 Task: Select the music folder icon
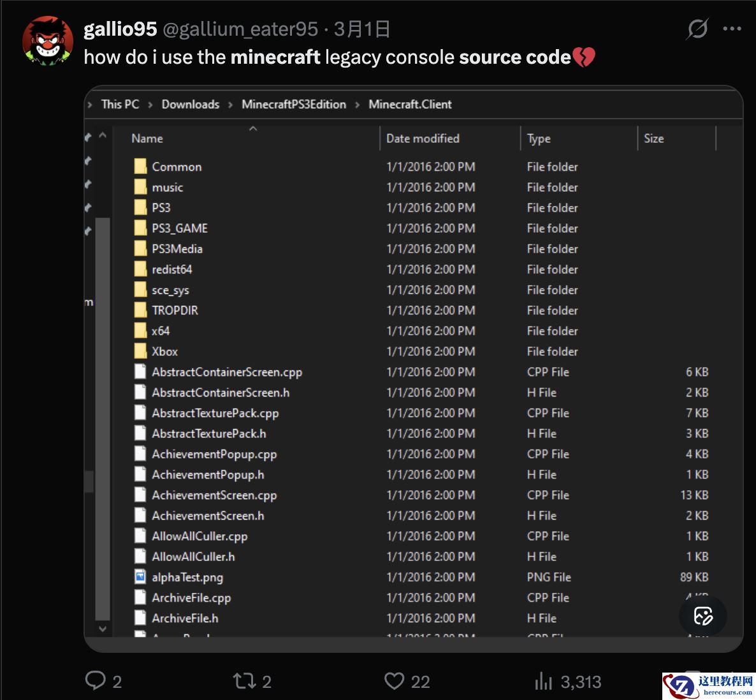click(140, 187)
